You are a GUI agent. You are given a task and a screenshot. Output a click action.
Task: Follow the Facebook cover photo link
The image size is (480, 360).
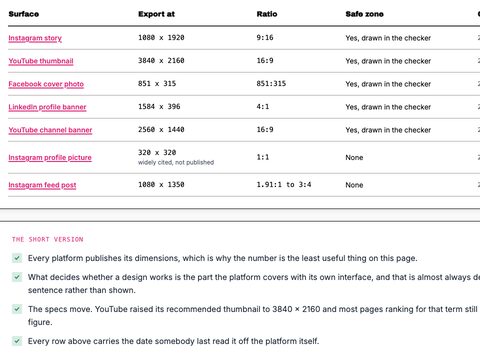click(46, 84)
